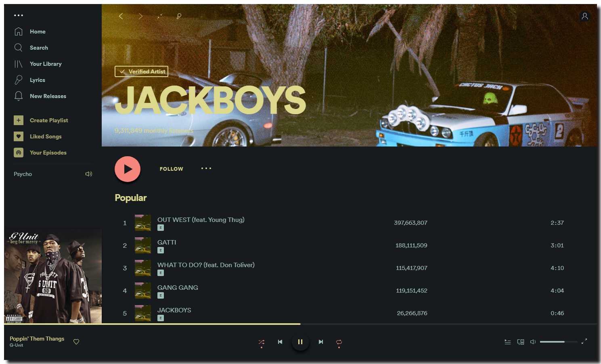Mute the volume speaker icon
This screenshot has width=601, height=364.
point(533,342)
